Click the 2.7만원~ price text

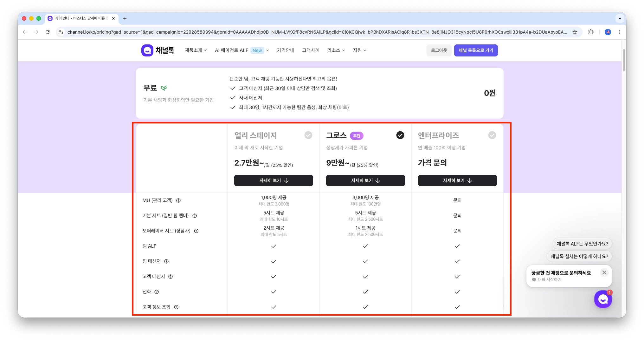tap(249, 163)
